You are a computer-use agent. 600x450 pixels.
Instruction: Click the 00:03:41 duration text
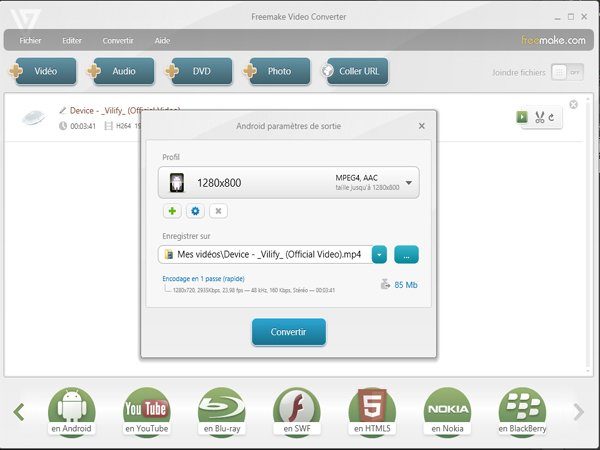tap(83, 126)
